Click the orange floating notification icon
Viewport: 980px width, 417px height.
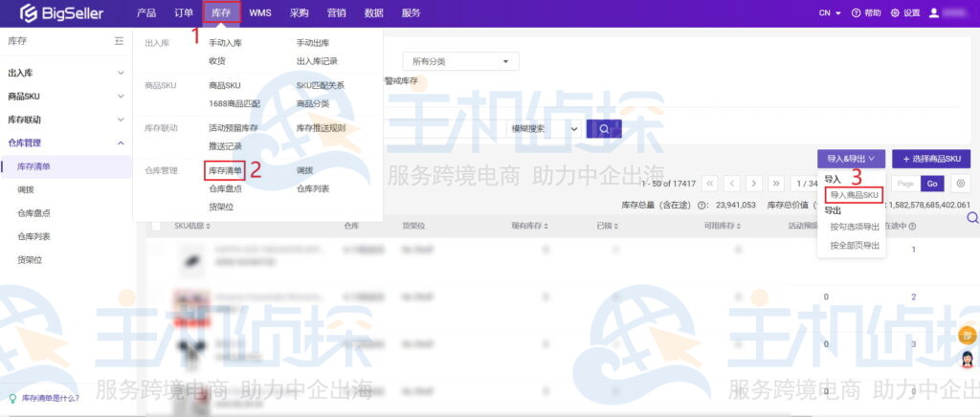pyautogui.click(x=968, y=335)
